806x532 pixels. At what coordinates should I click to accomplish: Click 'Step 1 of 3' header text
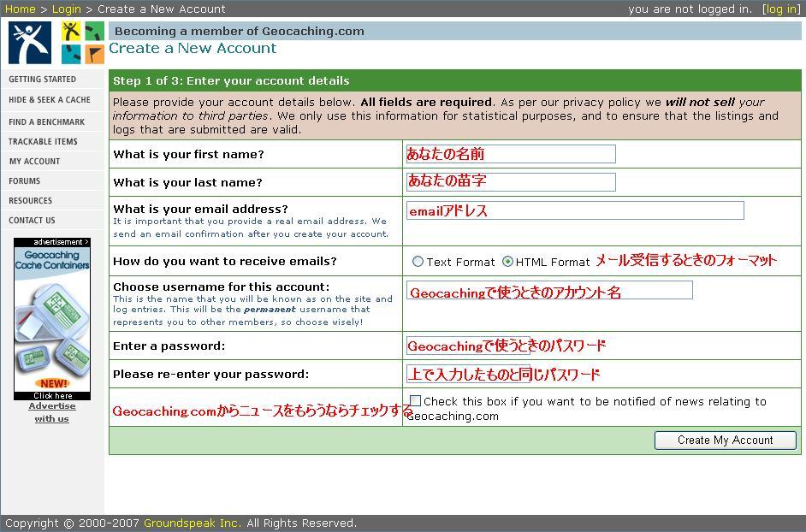[231, 80]
